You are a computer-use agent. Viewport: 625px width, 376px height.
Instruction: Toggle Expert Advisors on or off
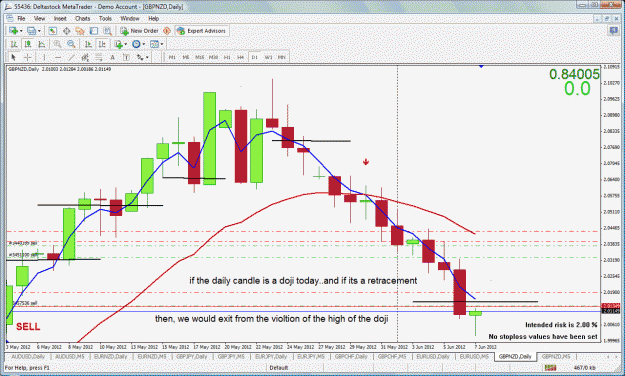[202, 31]
